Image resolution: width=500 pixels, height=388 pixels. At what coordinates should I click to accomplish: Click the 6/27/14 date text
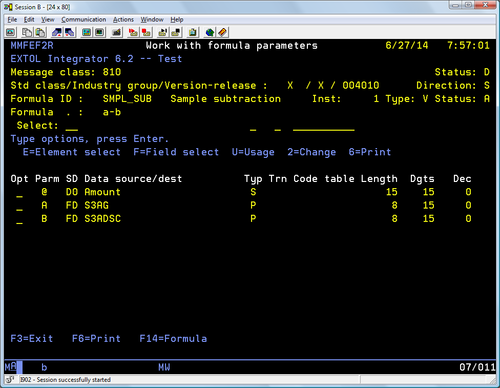[x=407, y=46]
